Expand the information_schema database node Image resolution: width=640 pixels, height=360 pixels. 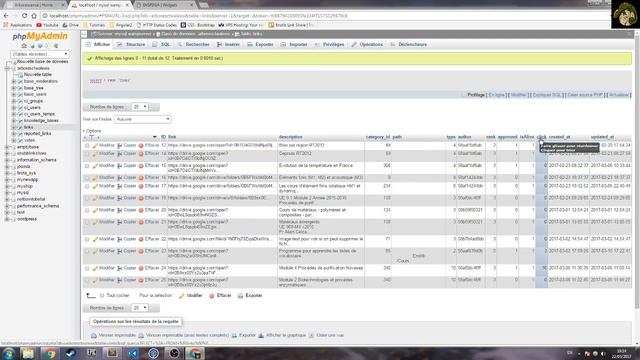(7, 160)
